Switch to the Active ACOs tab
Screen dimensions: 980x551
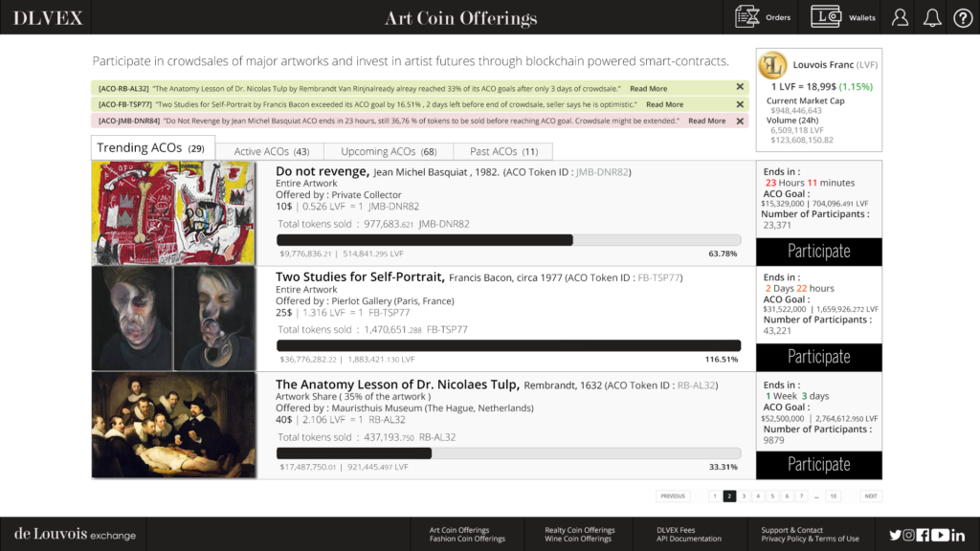click(x=270, y=151)
